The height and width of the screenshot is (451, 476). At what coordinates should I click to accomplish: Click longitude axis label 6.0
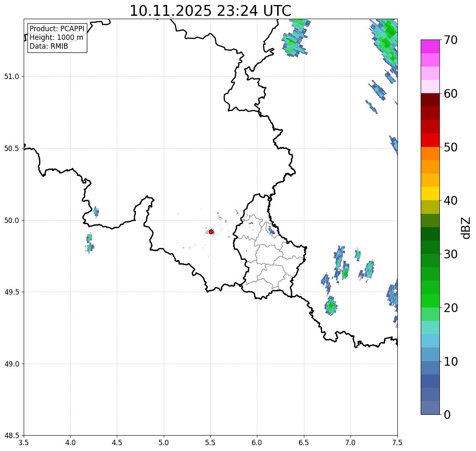point(257,442)
